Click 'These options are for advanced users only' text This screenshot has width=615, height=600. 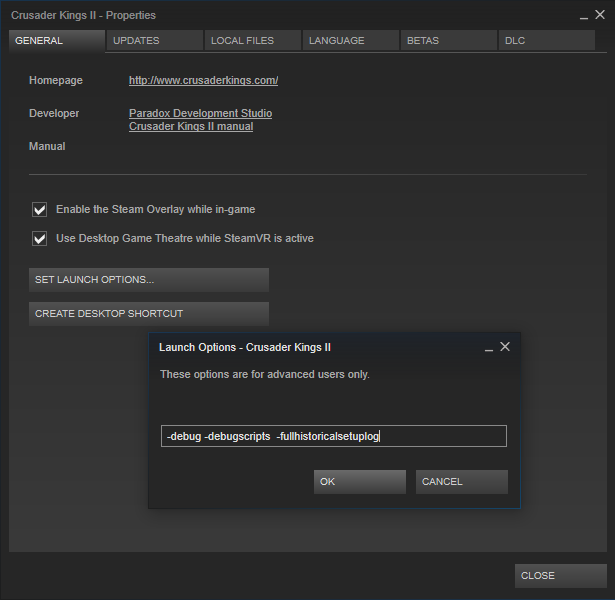tap(265, 374)
